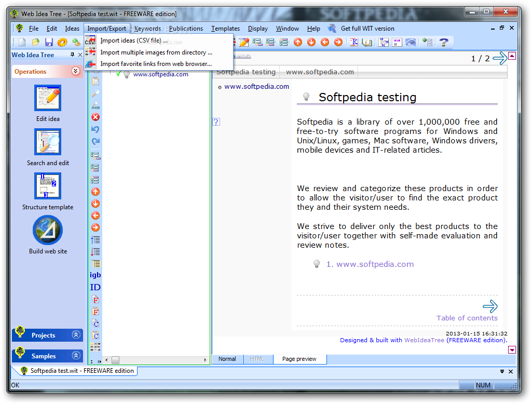532x404 pixels.
Task: Click the red X delete icon in vertical toolbar
Action: coord(96,117)
